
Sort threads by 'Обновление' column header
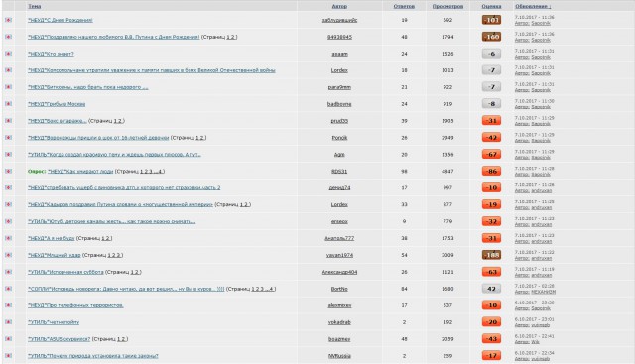pos(533,6)
